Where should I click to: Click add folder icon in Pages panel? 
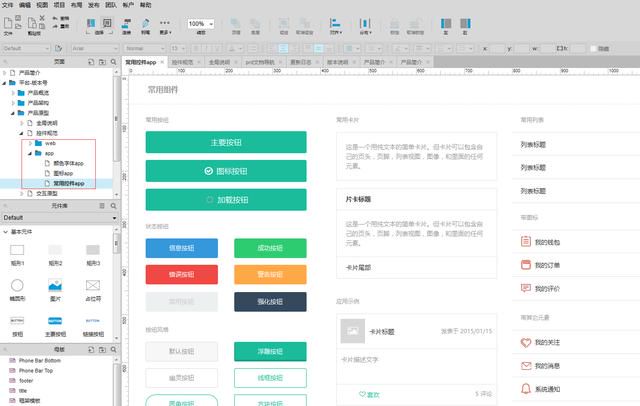(x=102, y=62)
